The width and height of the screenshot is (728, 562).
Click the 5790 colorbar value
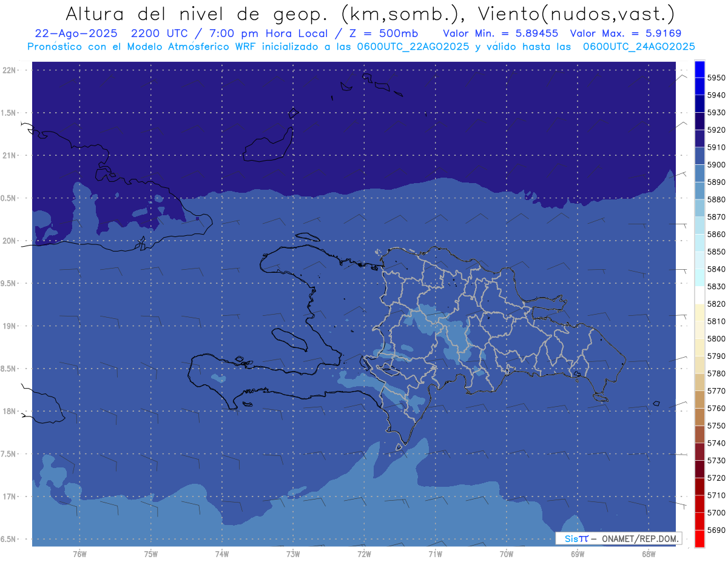tap(717, 356)
